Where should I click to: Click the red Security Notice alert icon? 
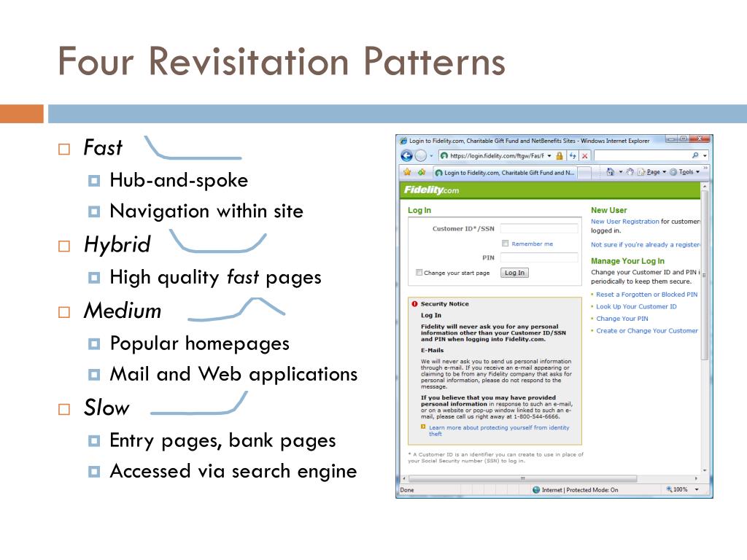[x=414, y=304]
